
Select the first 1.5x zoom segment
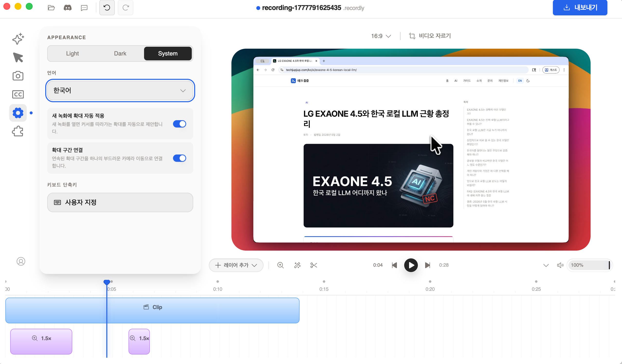coord(41,342)
